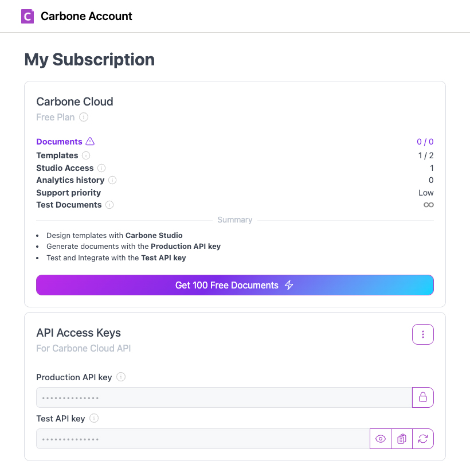Click the Carbone Account header title
Viewport: 470px width, 476px height.
tap(87, 17)
